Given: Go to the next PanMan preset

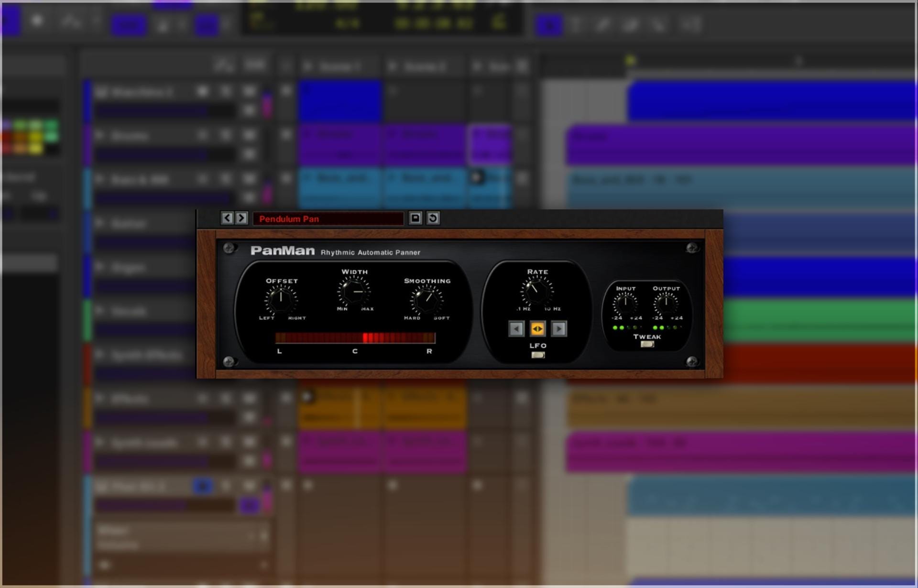Looking at the screenshot, I should (241, 218).
